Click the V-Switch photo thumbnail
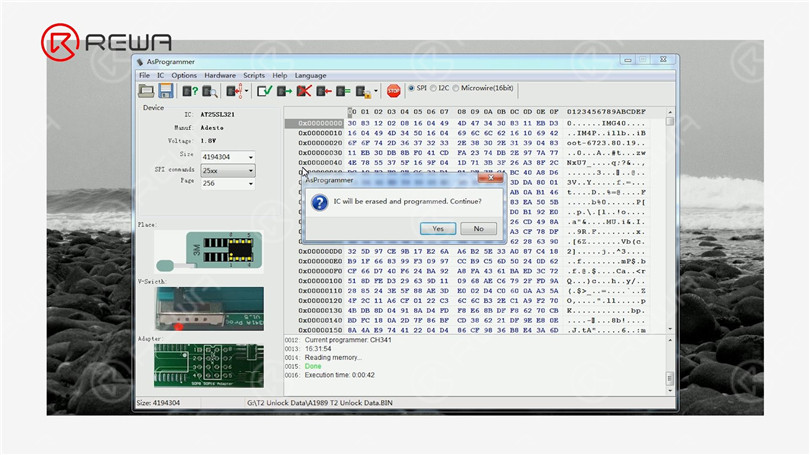Screen dimensions: 810x455 tap(209, 309)
